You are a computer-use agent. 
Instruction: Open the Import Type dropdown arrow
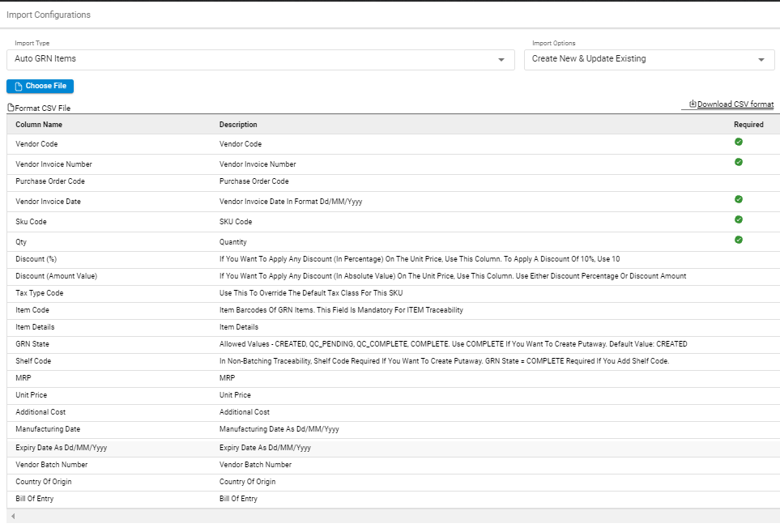pos(501,60)
